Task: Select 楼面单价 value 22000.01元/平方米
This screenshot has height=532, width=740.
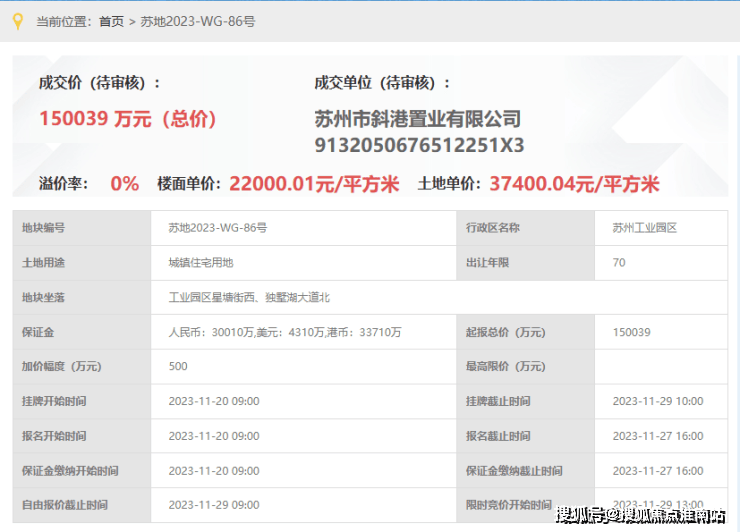Action: coord(314,184)
